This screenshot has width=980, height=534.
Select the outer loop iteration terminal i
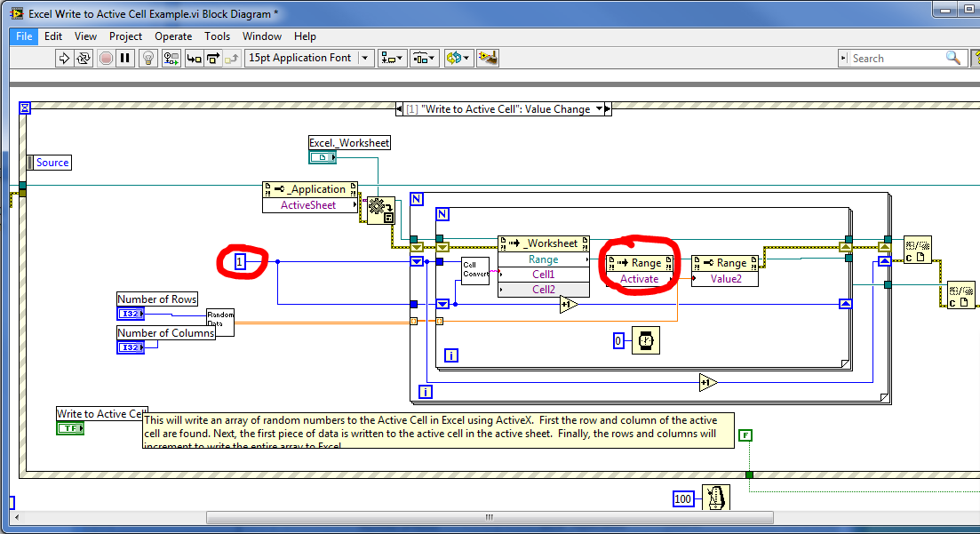(425, 392)
